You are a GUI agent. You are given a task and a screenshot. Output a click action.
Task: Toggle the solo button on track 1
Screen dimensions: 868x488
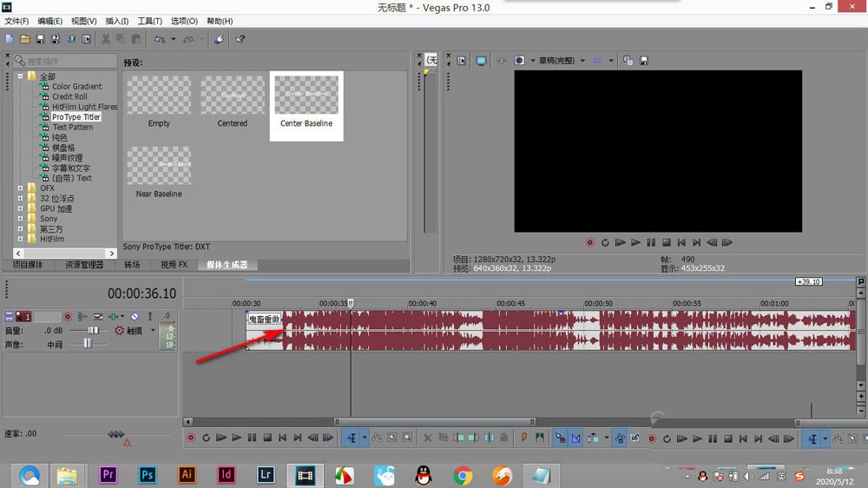(150, 317)
